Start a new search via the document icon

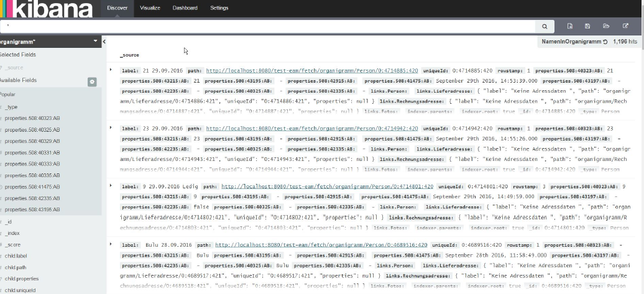click(570, 26)
